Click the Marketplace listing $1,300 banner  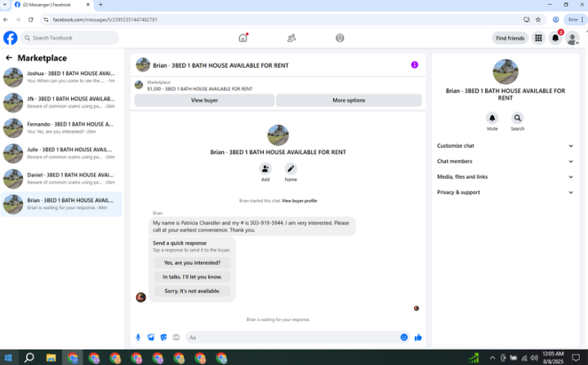[x=278, y=86]
